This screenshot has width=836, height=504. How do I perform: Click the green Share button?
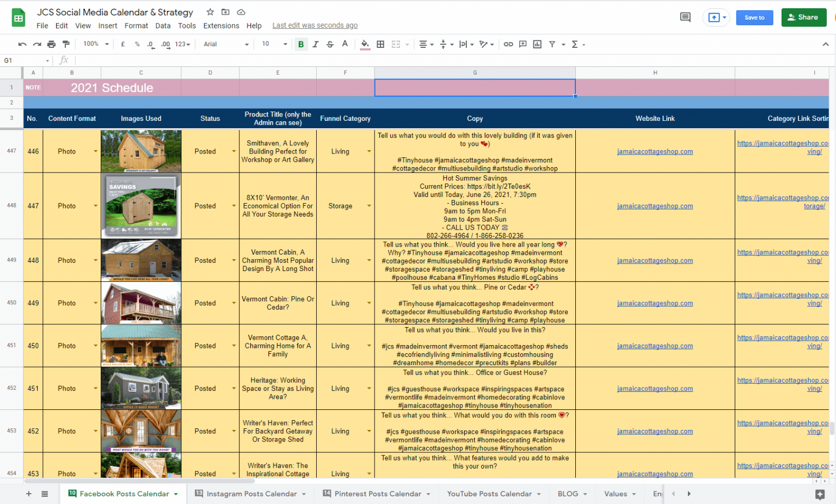coord(803,17)
